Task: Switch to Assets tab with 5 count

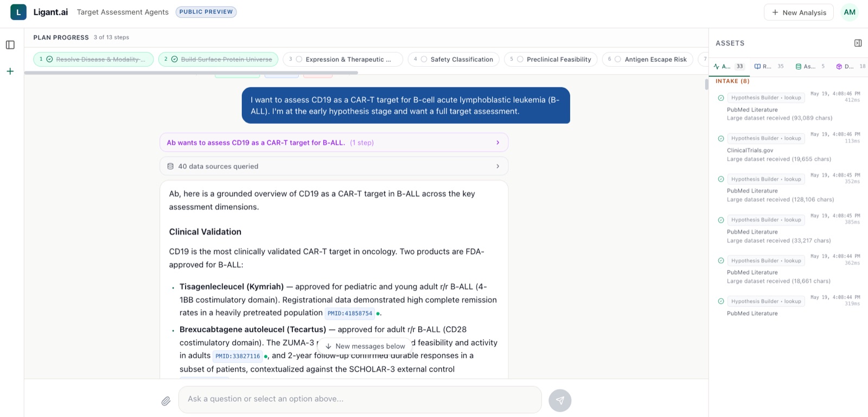Action: click(x=810, y=66)
